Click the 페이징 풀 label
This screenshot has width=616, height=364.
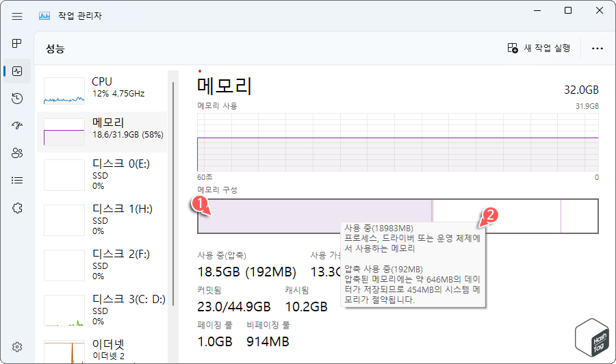[214, 325]
